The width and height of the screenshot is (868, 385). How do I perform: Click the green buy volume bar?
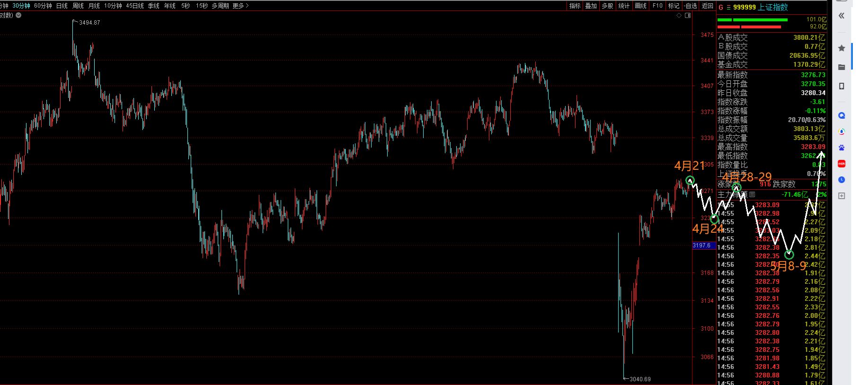pyautogui.click(x=753, y=20)
